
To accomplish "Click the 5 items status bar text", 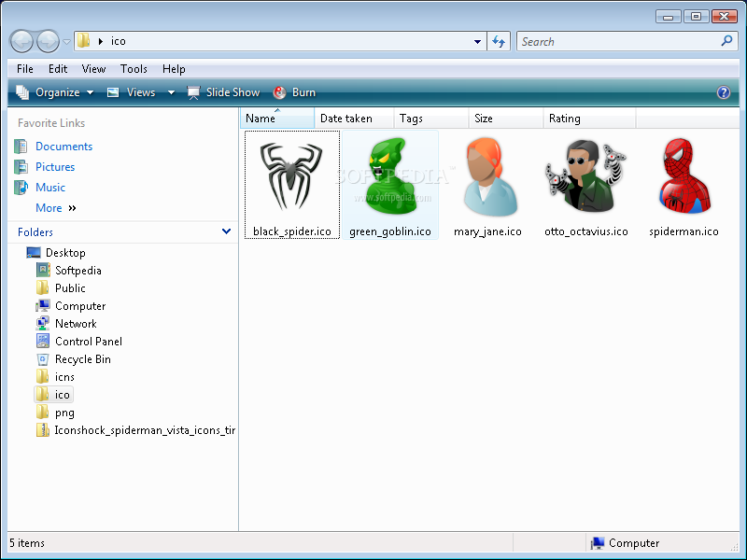I will (27, 543).
